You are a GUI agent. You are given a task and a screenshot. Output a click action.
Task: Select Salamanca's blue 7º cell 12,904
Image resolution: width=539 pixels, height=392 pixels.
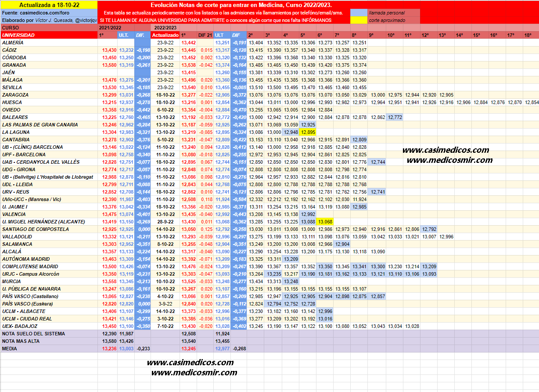click(x=342, y=244)
